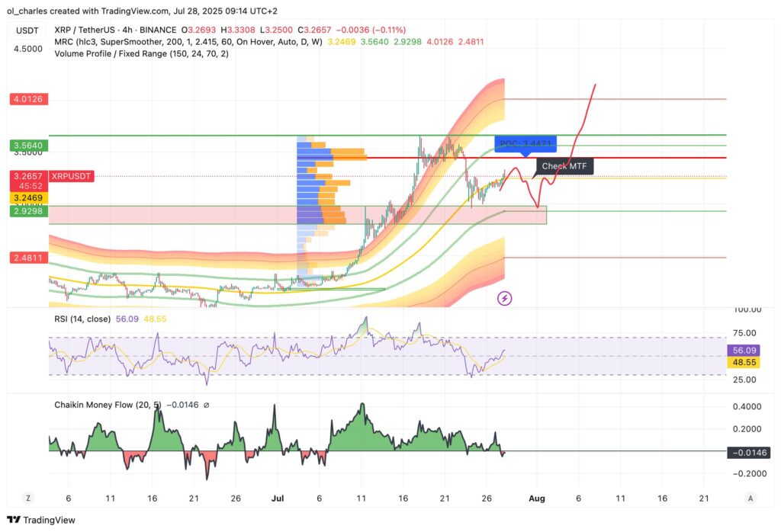
Task: Open TradingView via the bottom-left logo
Action: pos(42,520)
